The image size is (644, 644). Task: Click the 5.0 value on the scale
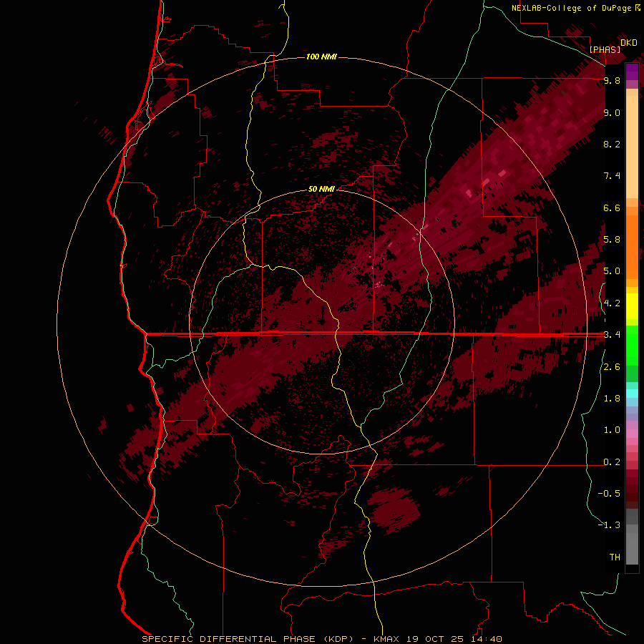click(612, 271)
